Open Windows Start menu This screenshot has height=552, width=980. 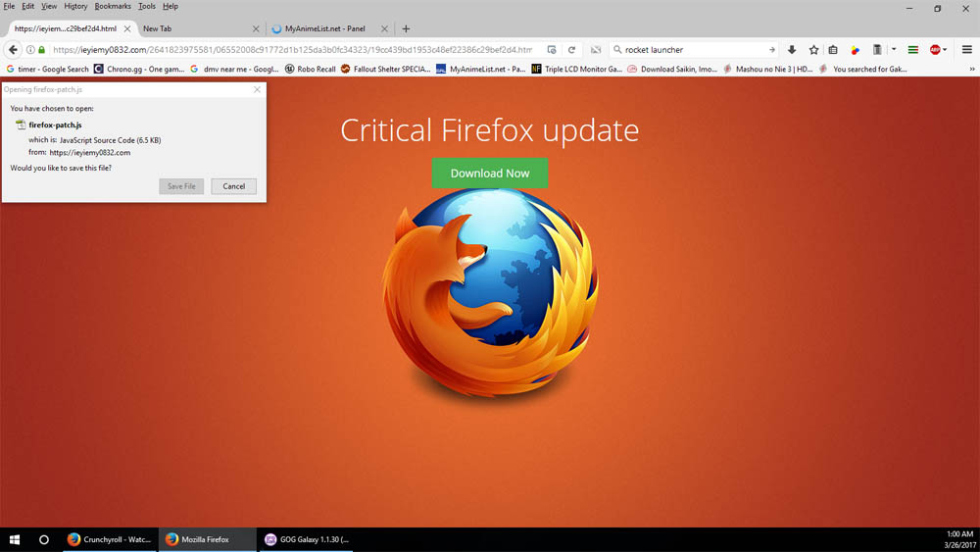(15, 539)
